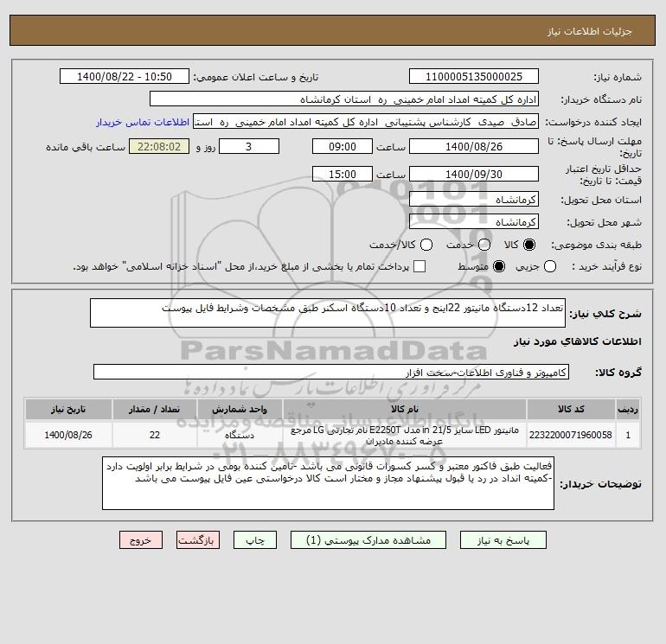Click the پاسخ به نیاز button
The height and width of the screenshot is (644, 666).
coord(503,540)
